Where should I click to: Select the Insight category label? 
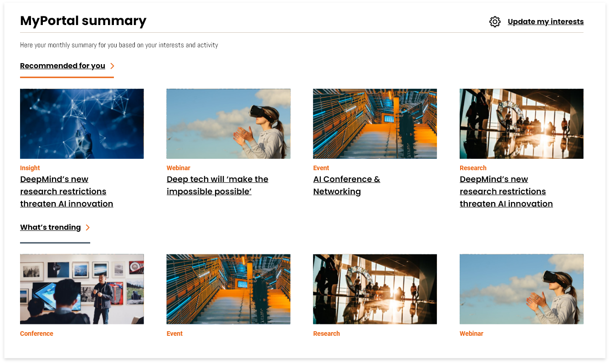(30, 168)
